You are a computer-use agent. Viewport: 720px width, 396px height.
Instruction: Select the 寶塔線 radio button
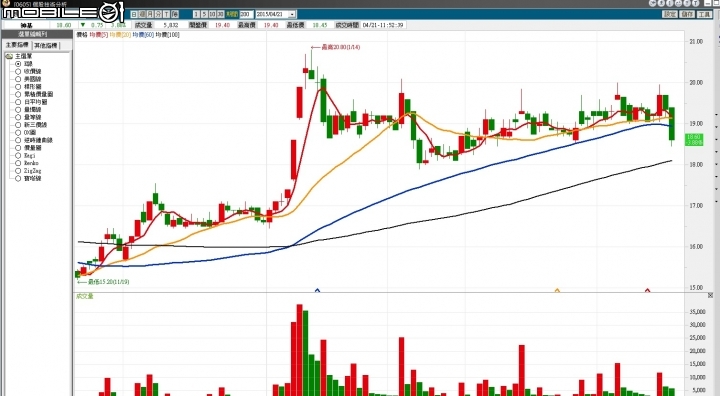coord(18,178)
